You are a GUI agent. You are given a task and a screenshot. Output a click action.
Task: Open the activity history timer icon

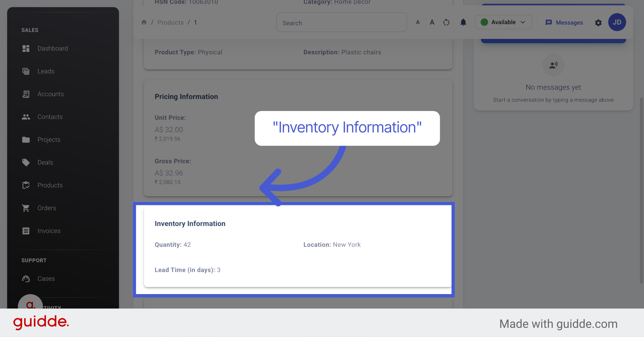pyautogui.click(x=446, y=22)
